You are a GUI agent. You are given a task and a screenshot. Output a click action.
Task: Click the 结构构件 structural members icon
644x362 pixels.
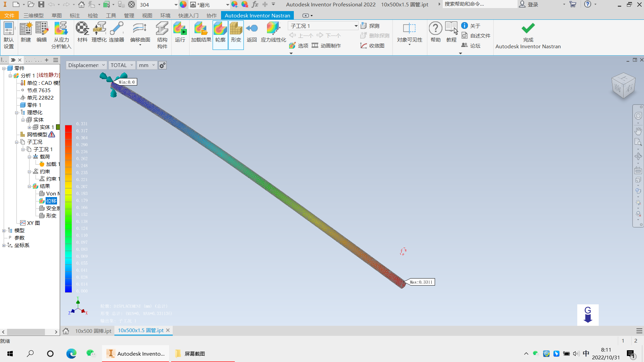click(162, 35)
